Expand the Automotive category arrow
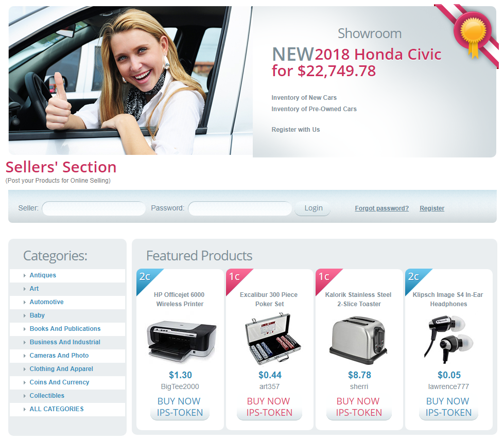This screenshot has width=504, height=441. (24, 302)
